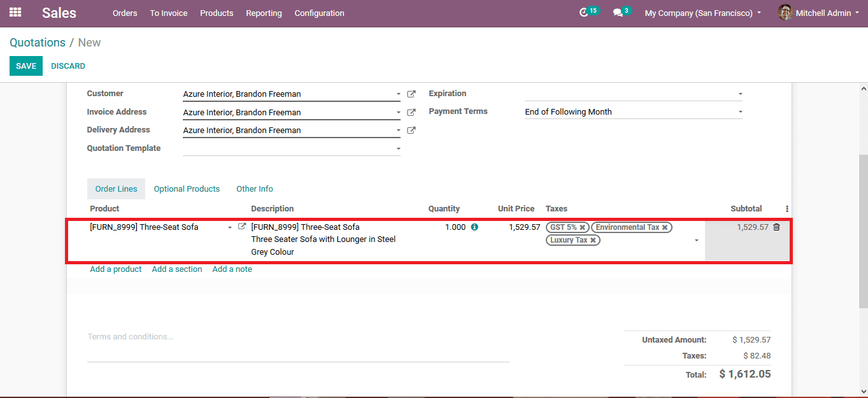The width and height of the screenshot is (868, 398).
Task: Click the Subtotal column header
Action: (746, 209)
